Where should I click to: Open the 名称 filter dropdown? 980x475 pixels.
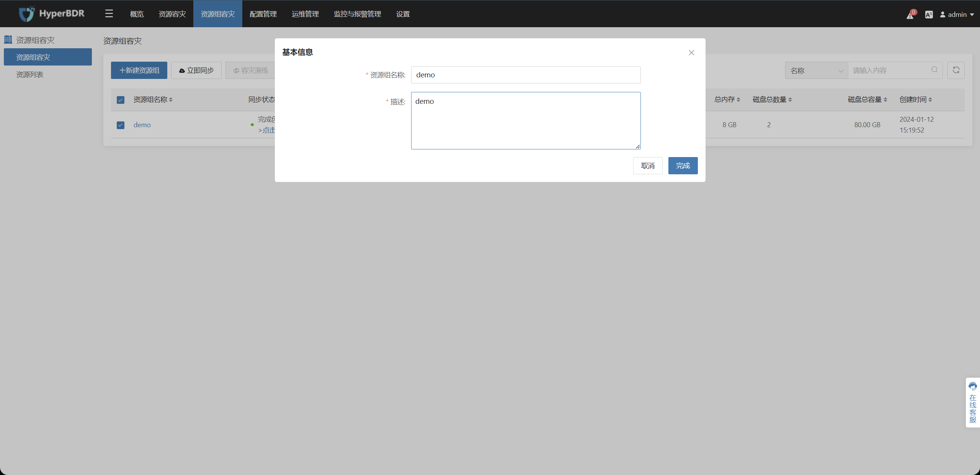coord(817,70)
